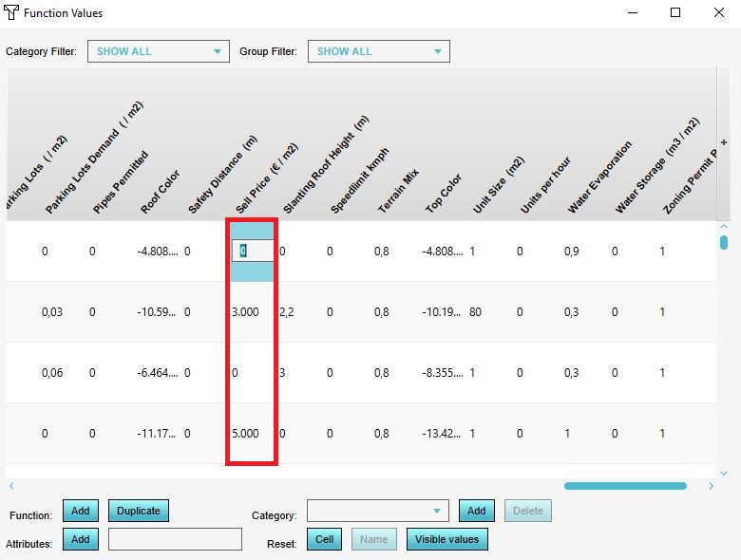Click the Visible values reset button
741x560 pixels.
[447, 539]
